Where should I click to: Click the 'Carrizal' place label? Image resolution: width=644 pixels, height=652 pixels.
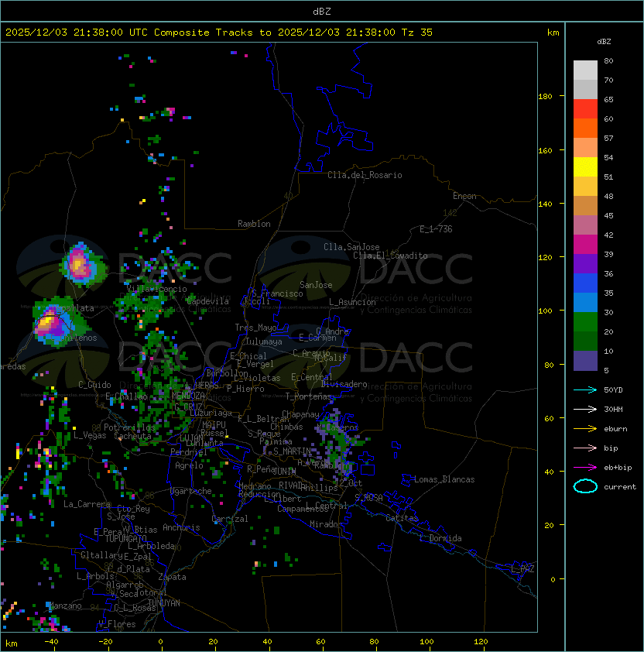coord(230,519)
